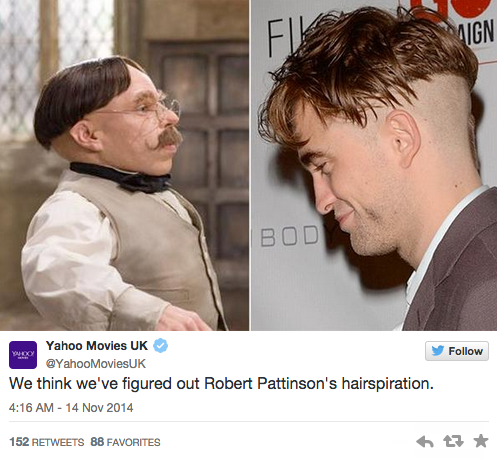Click the 152 retweet count number
The height and width of the screenshot is (459, 497).
(x=19, y=442)
